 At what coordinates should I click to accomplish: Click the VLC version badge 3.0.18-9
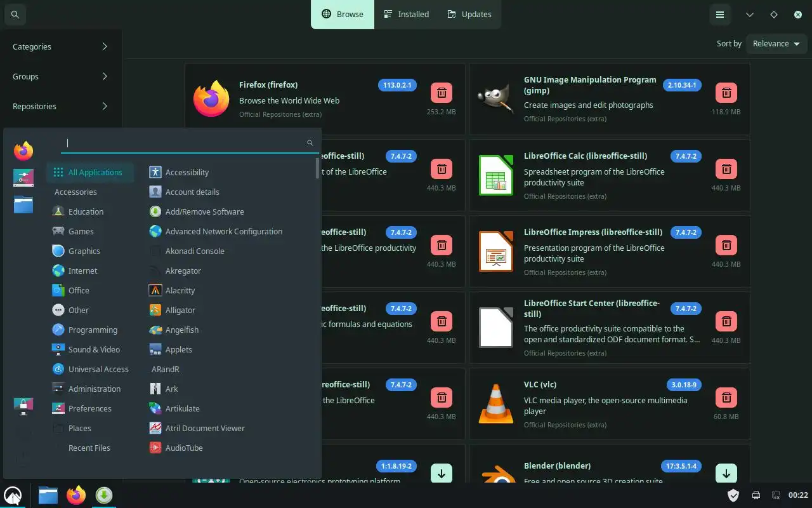click(x=684, y=385)
